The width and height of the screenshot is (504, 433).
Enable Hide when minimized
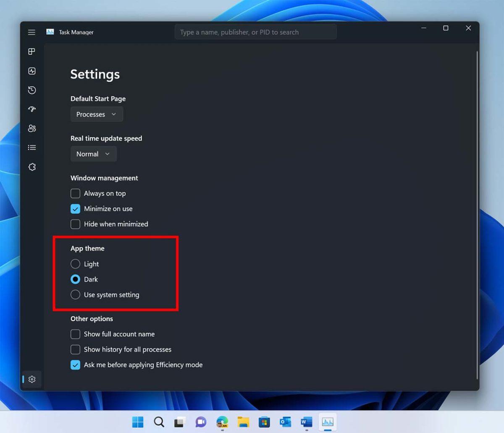point(75,224)
